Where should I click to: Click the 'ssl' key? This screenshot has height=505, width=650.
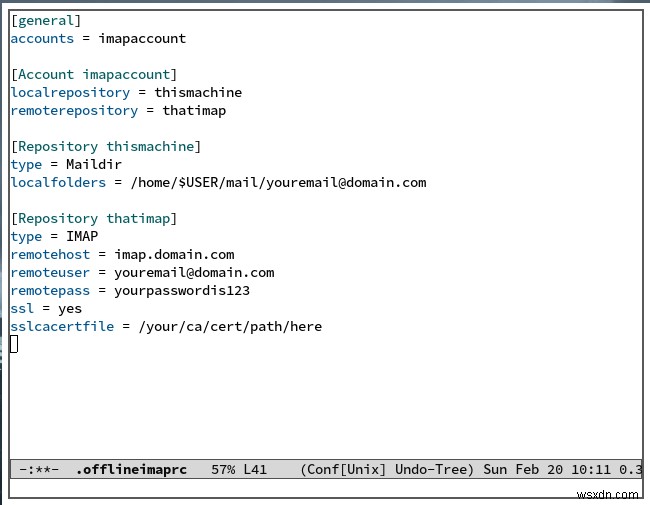point(22,308)
